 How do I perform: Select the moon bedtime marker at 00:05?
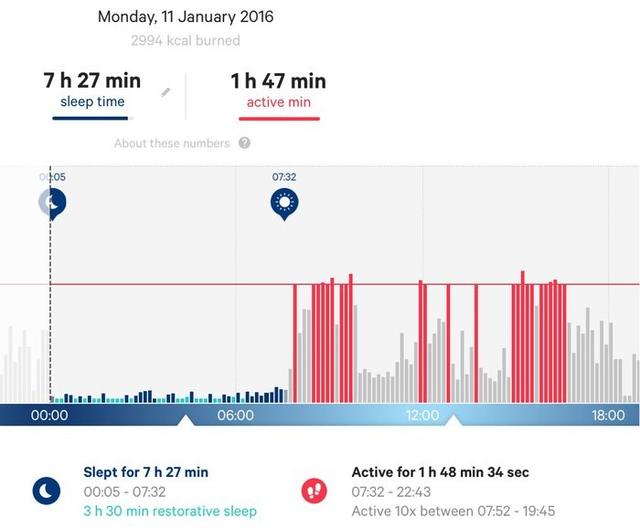(53, 203)
